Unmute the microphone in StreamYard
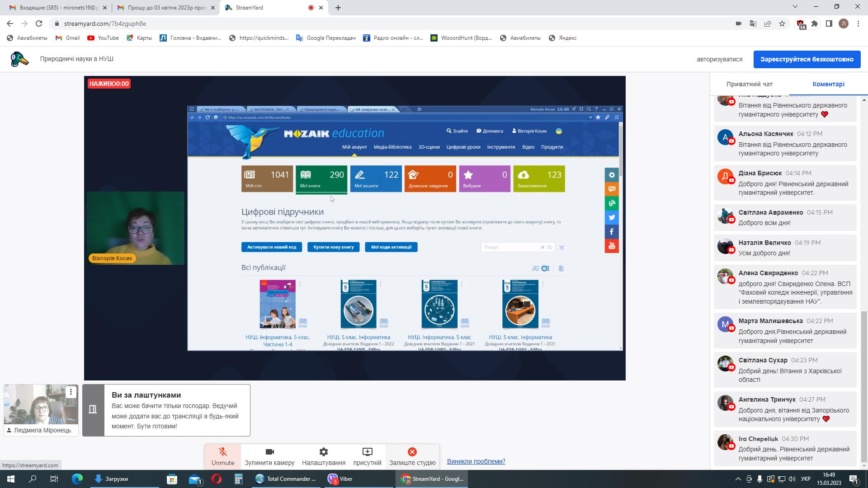Viewport: 868px width, 488px height. (223, 456)
